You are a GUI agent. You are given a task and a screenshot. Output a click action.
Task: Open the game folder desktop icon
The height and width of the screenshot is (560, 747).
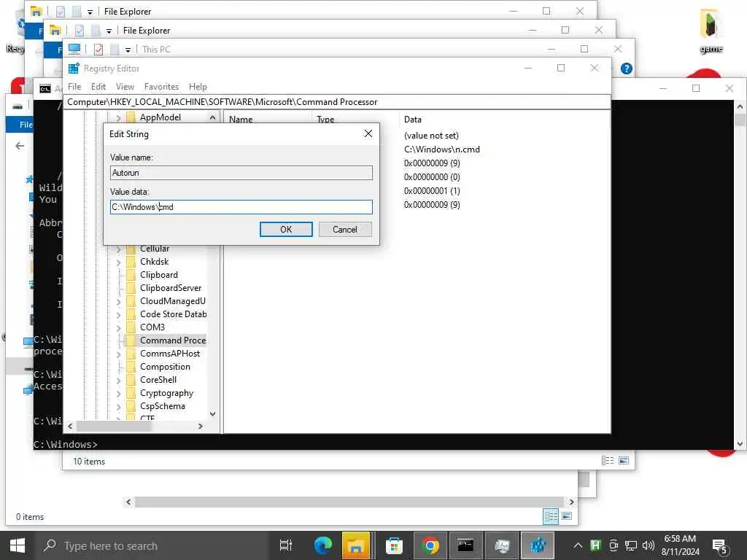(x=711, y=30)
